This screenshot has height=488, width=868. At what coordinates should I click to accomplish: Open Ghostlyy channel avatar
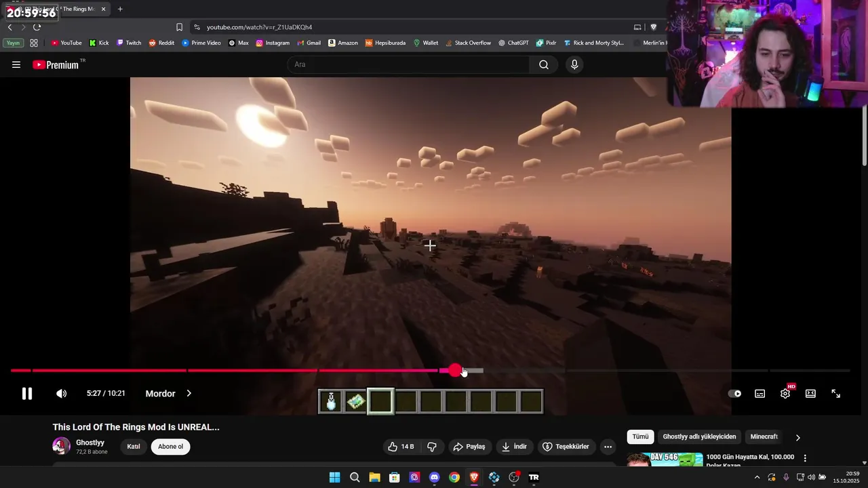click(61, 446)
